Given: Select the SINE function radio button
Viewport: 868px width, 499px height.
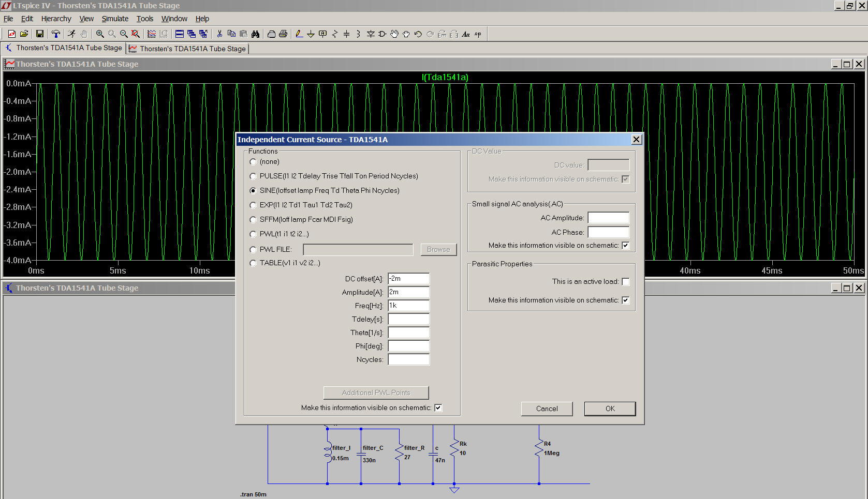Looking at the screenshot, I should pyautogui.click(x=253, y=191).
